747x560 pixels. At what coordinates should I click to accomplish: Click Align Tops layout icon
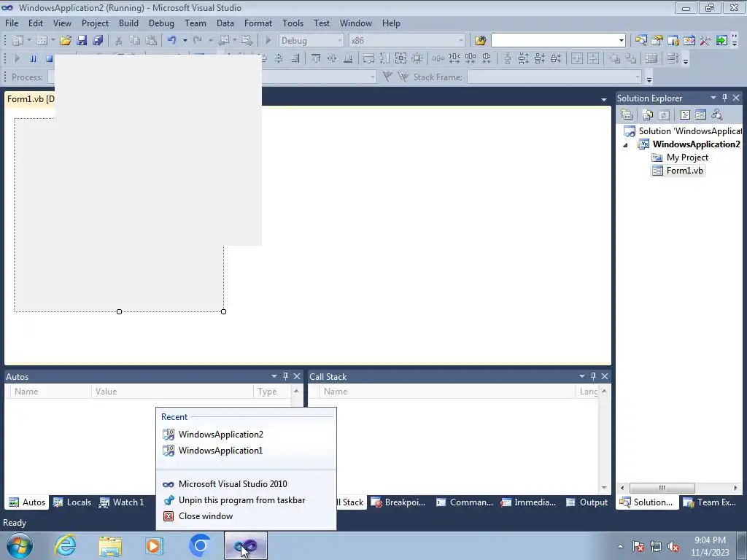coord(315,58)
